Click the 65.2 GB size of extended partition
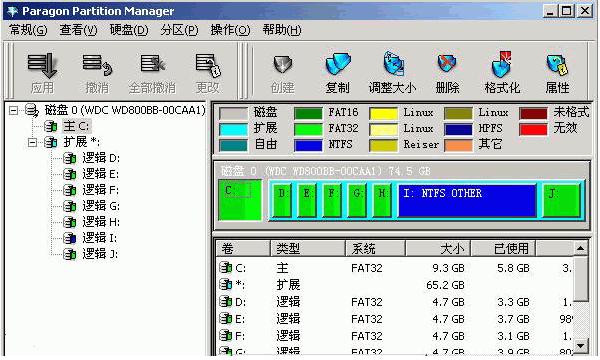The width and height of the screenshot is (600, 360). [x=445, y=285]
